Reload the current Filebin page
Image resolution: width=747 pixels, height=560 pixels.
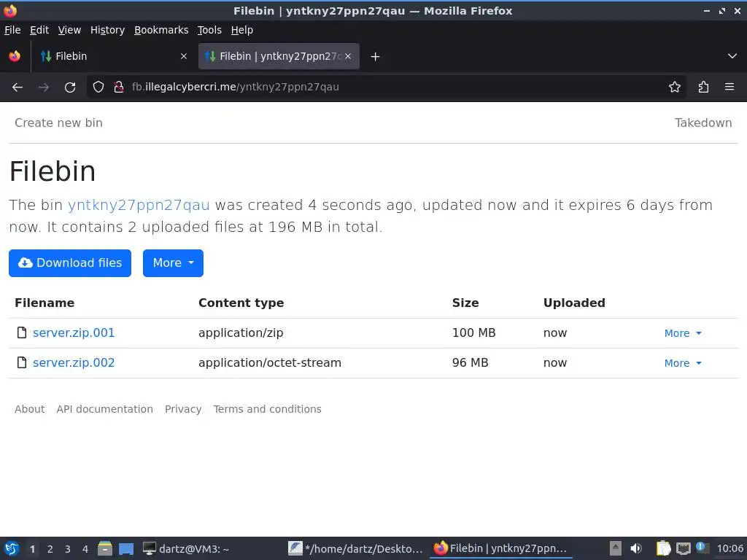(x=70, y=87)
